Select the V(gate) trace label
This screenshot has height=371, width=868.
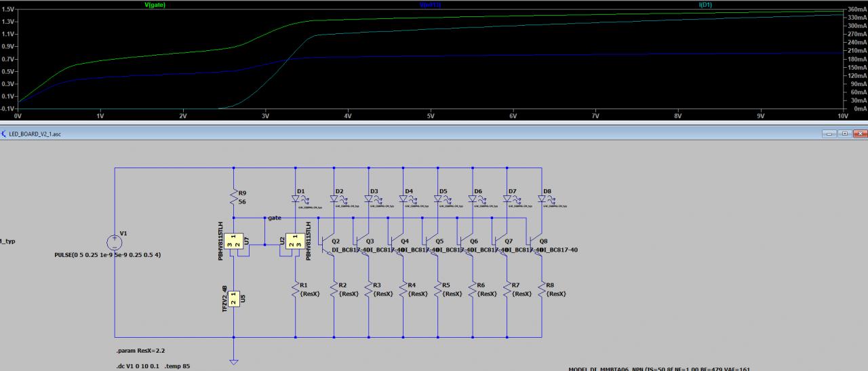[x=155, y=5]
